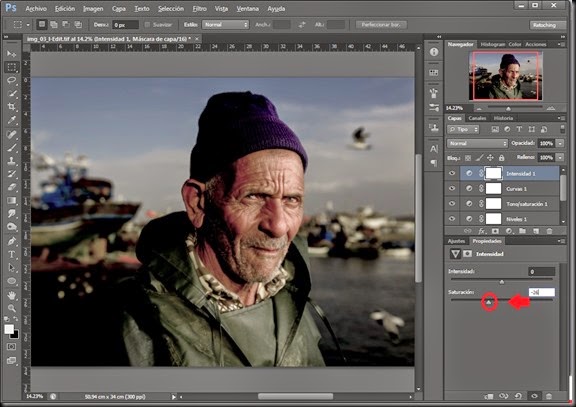Open the Estilo Normal dropdown

coord(225,25)
